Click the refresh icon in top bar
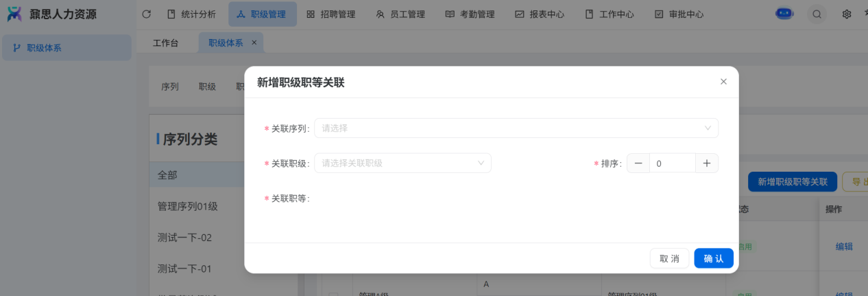The image size is (868, 296). tap(146, 14)
